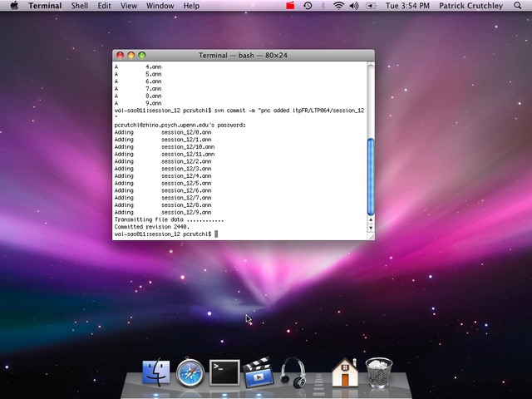This screenshot has height=399, width=532.
Task: Open the Apple menu
Action: click(14, 6)
